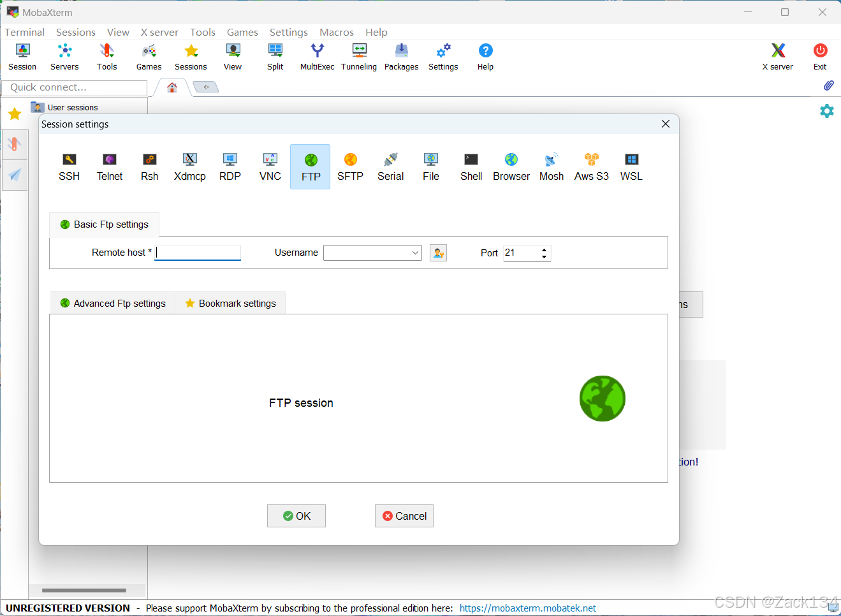Open the Bookmark settings tab
The height and width of the screenshot is (616, 841).
click(230, 304)
